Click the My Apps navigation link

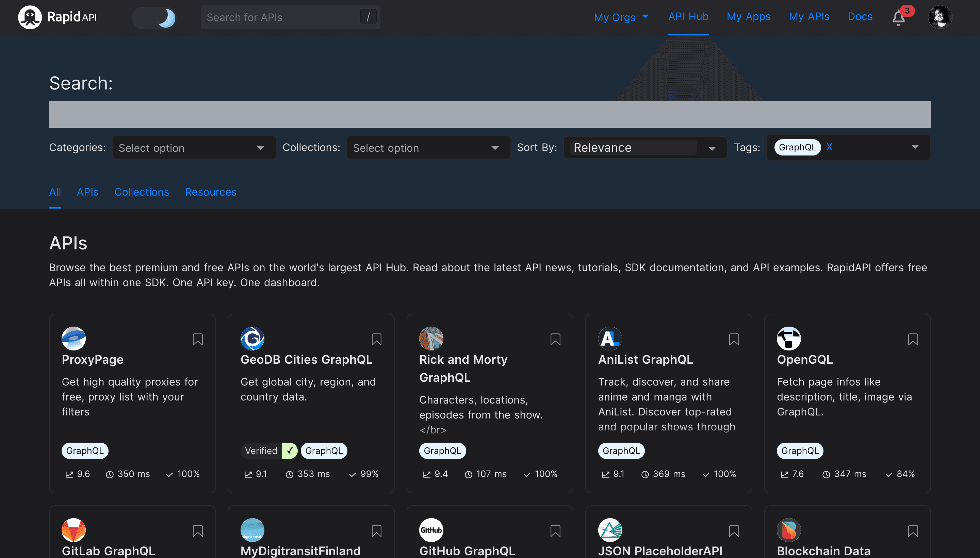point(749,16)
